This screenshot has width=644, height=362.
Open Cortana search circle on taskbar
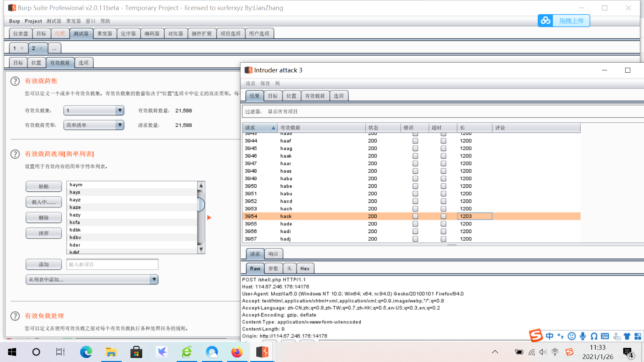coord(36,352)
